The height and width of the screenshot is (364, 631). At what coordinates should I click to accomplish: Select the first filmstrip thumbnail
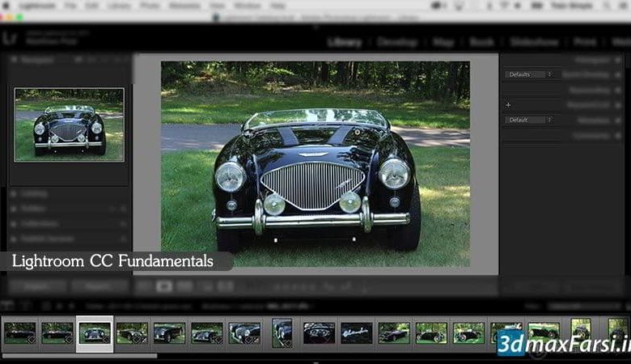[x=19, y=333]
